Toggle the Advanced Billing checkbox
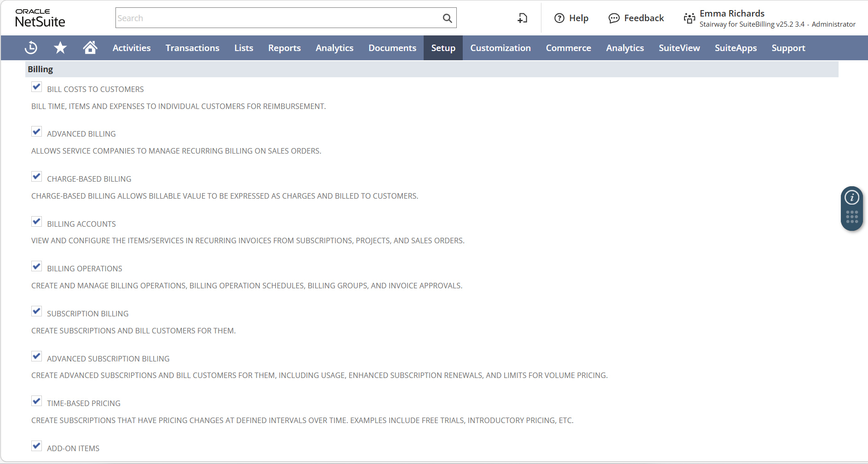Image resolution: width=868 pixels, height=464 pixels. click(x=37, y=132)
